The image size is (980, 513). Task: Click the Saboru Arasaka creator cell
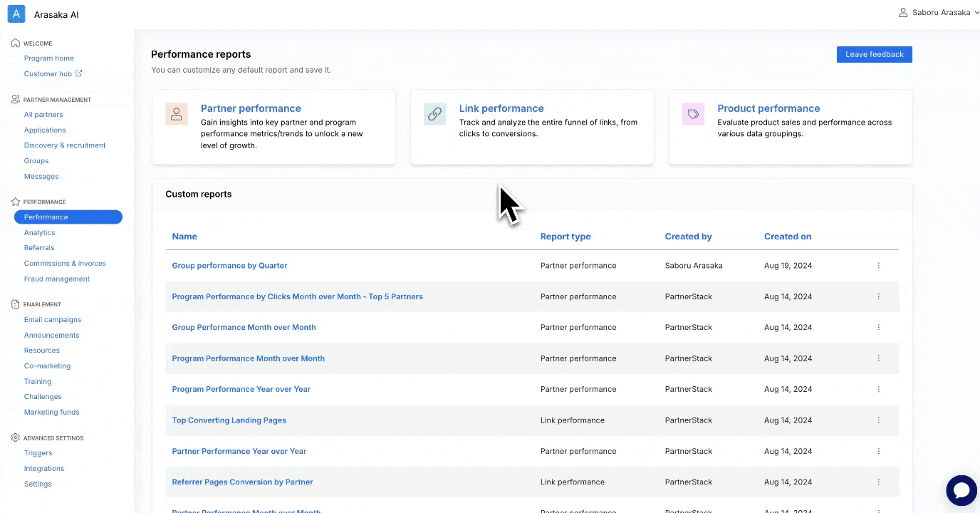[x=694, y=266]
